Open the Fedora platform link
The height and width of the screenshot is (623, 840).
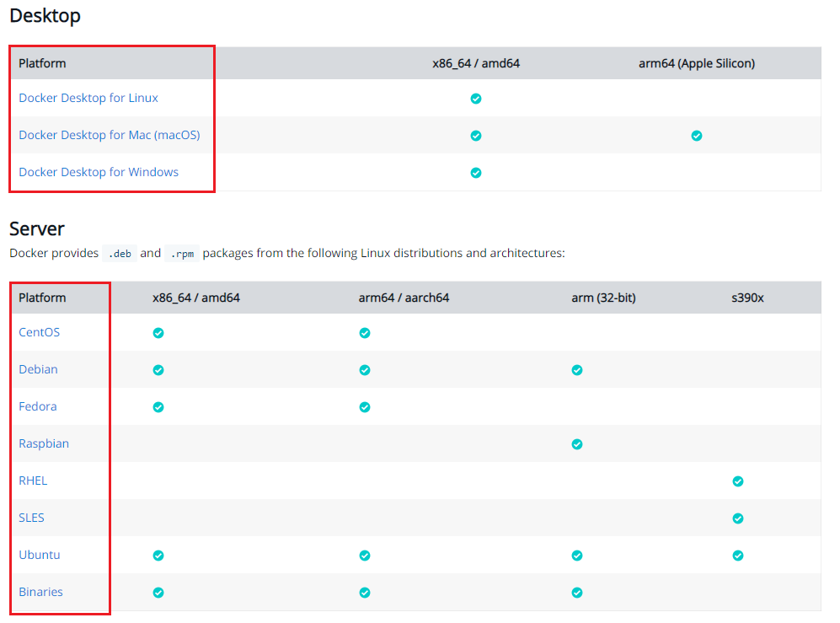point(38,406)
